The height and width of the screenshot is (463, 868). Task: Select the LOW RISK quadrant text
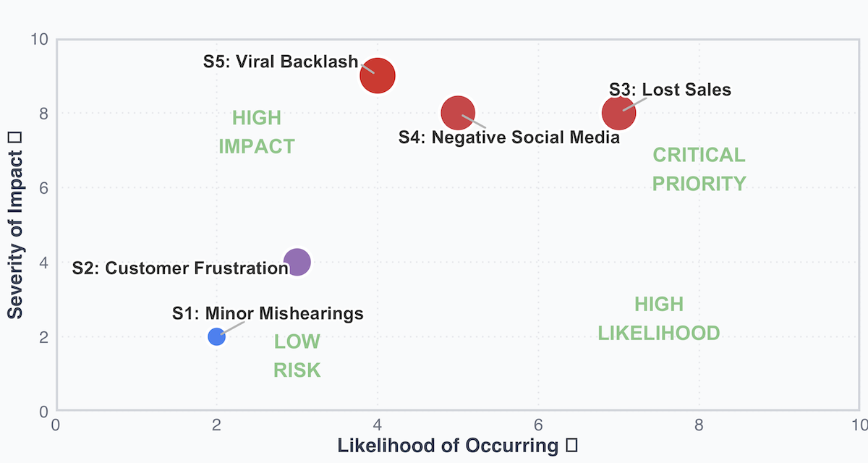[297, 356]
